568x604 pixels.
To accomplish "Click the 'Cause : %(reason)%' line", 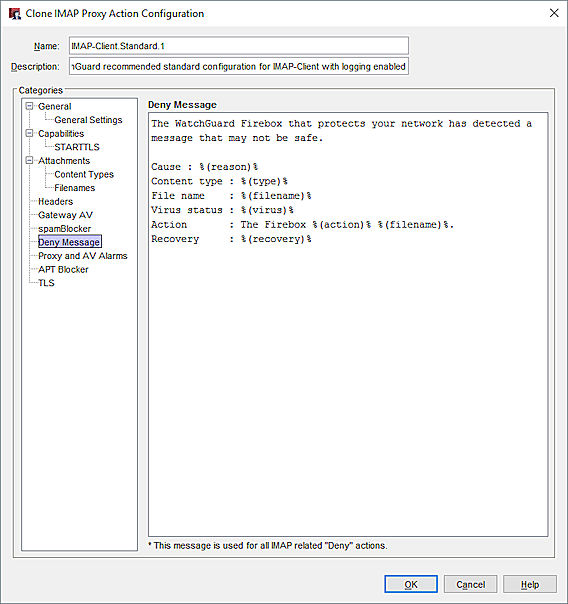I will pyautogui.click(x=204, y=167).
